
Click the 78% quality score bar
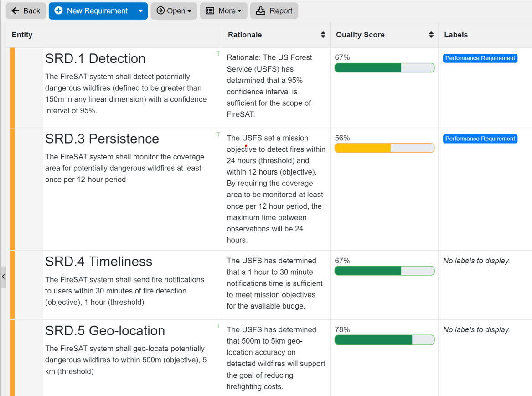(384, 340)
